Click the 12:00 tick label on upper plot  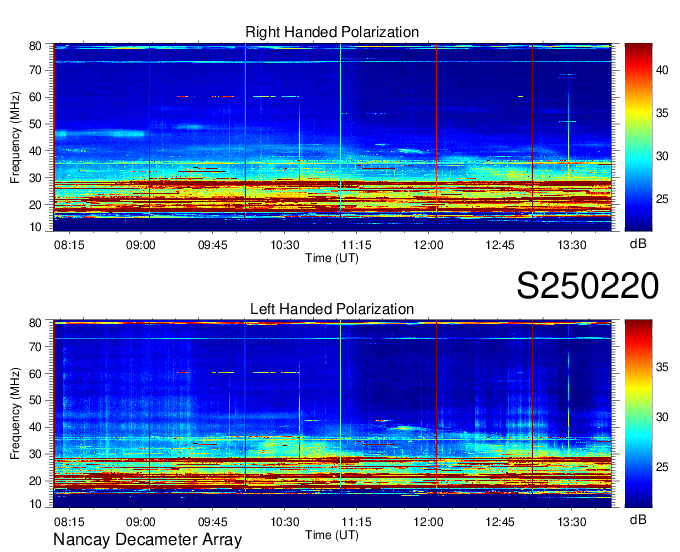(x=428, y=245)
